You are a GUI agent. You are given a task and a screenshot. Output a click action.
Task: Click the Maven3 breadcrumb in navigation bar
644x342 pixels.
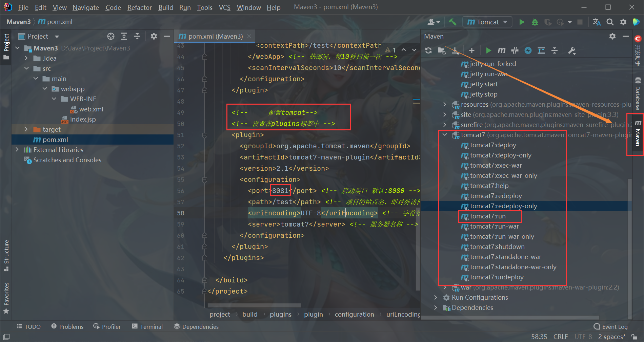18,22
